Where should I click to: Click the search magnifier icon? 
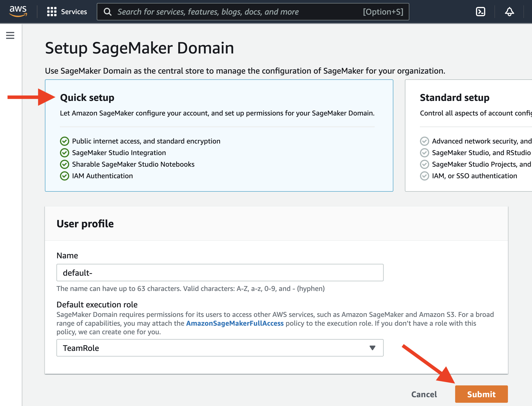click(108, 12)
